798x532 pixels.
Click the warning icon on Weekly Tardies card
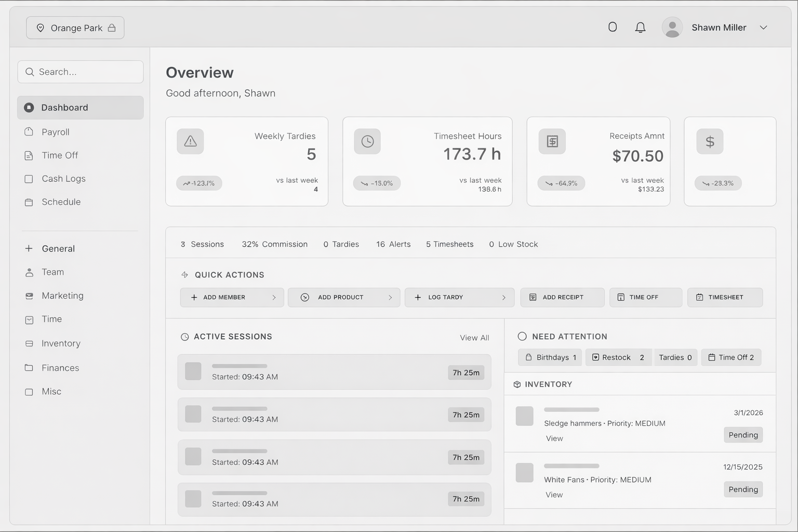[190, 141]
